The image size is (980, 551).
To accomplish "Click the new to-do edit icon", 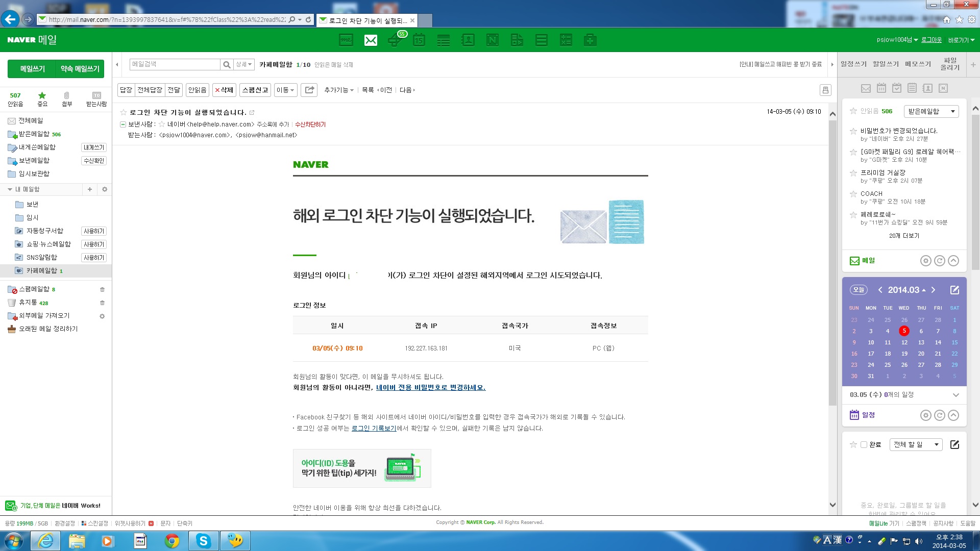I will point(954,444).
